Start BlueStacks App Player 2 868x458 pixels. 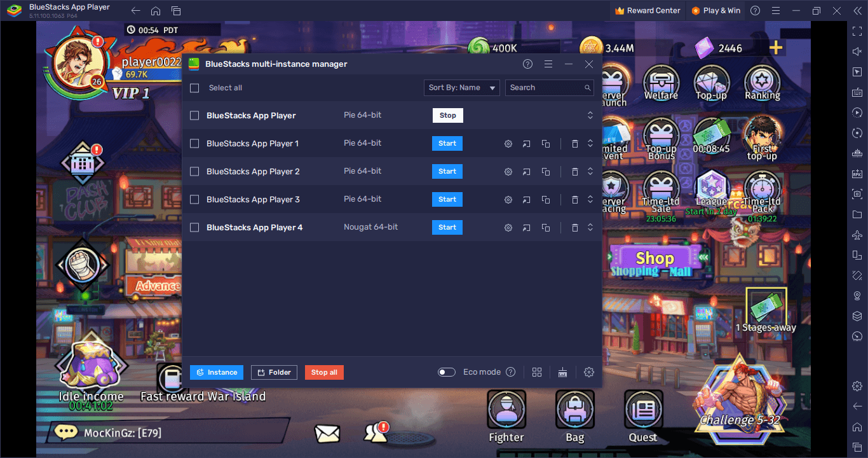coord(447,171)
